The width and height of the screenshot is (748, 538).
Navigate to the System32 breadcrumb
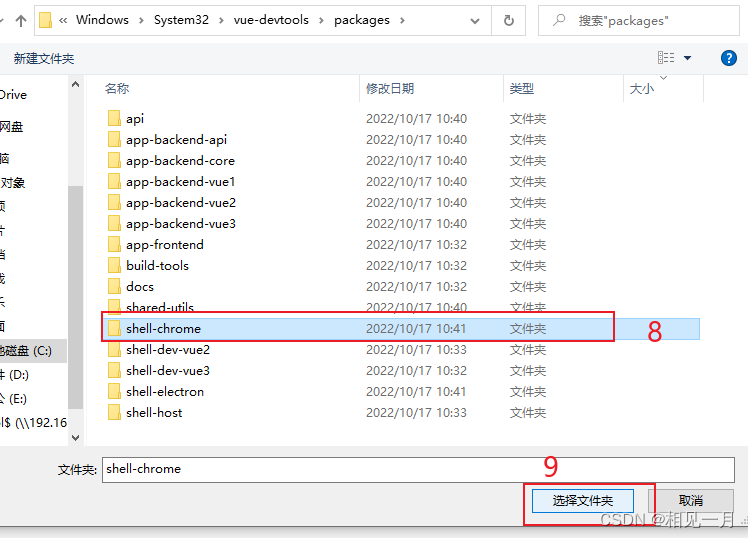tap(181, 20)
